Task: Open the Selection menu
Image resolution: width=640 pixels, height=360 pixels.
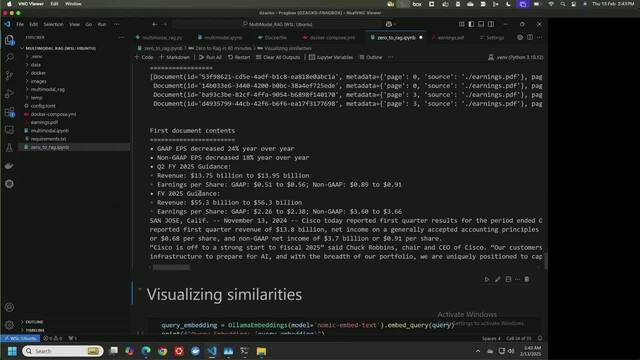Action: (53, 24)
